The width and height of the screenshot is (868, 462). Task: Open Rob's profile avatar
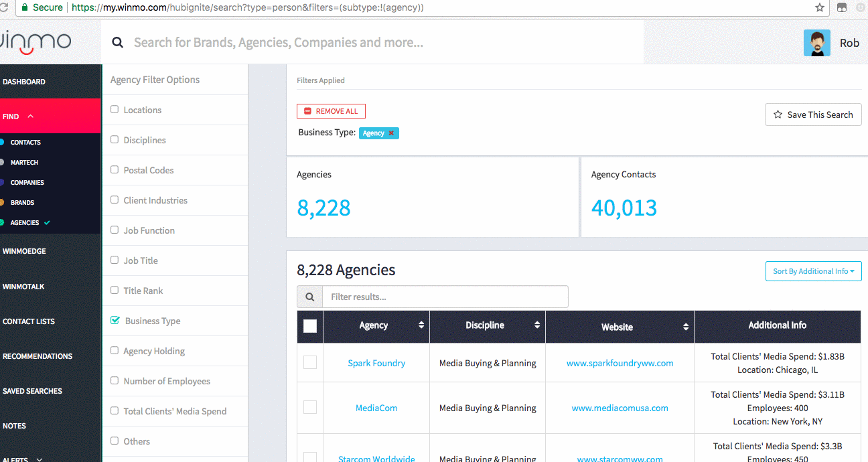pyautogui.click(x=816, y=43)
